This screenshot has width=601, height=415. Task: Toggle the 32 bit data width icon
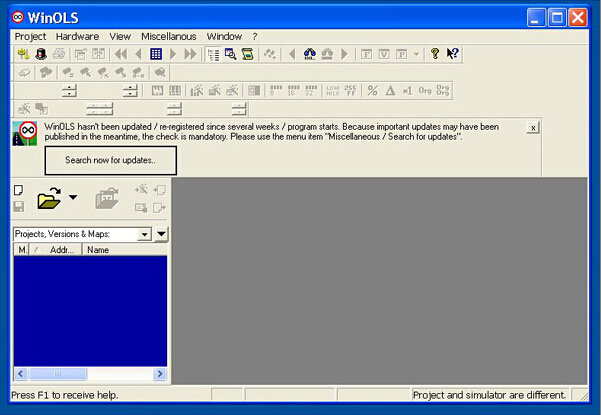tap(311, 90)
